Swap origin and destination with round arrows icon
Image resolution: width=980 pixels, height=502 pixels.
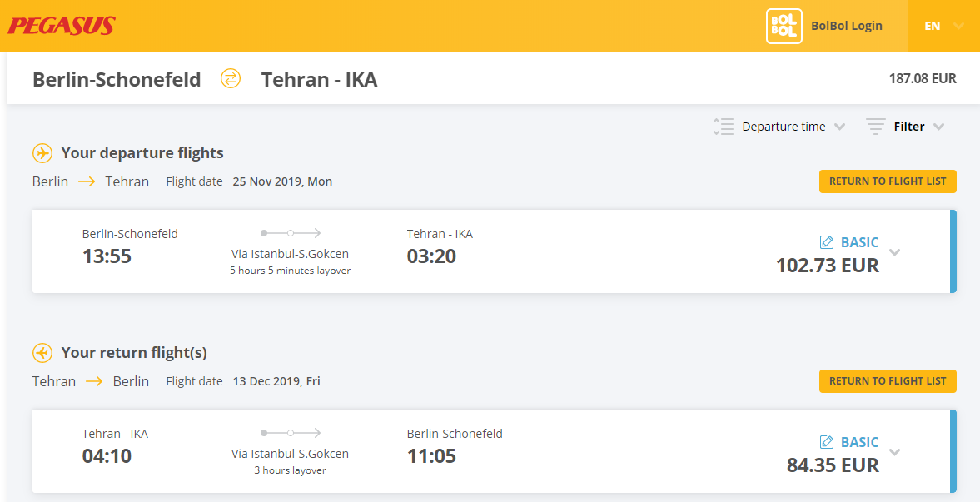pyautogui.click(x=231, y=79)
